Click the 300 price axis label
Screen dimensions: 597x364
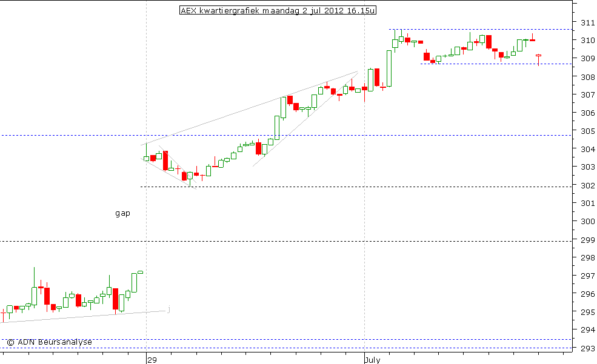pos(587,221)
